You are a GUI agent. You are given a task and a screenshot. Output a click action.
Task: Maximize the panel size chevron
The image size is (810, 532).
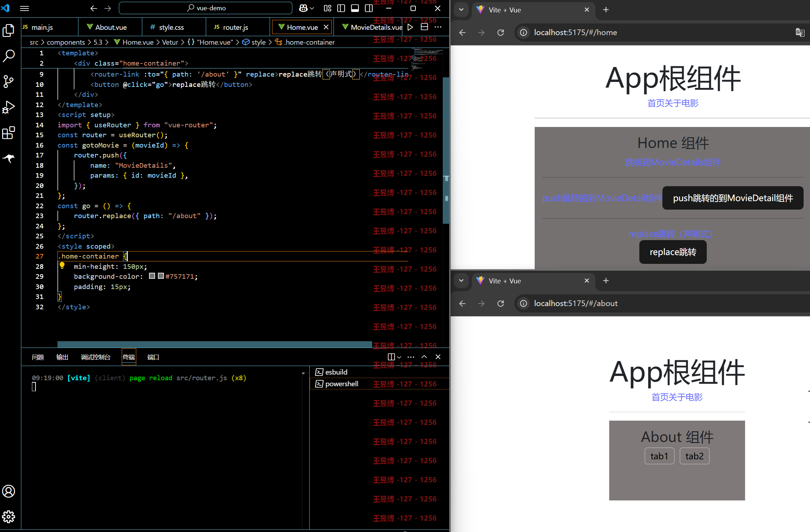tap(424, 357)
